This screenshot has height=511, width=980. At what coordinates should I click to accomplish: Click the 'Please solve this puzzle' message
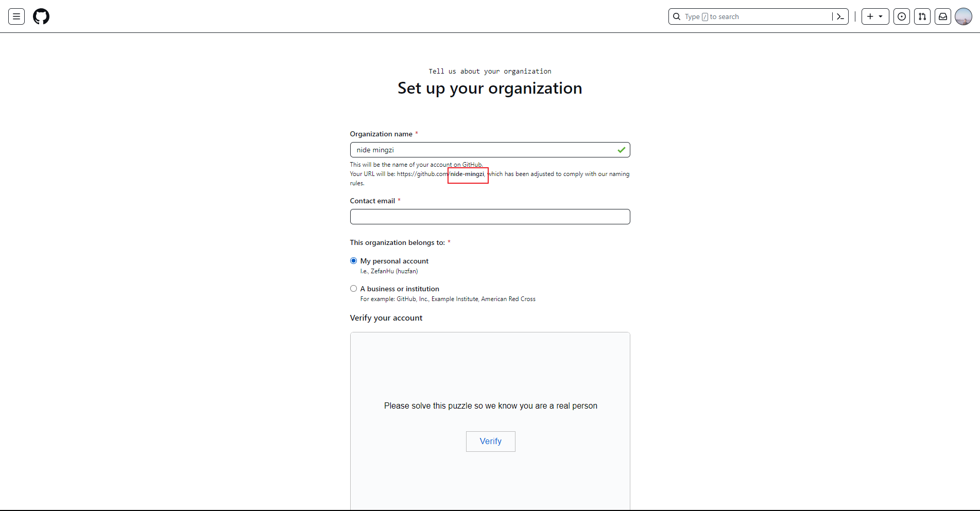tap(490, 406)
